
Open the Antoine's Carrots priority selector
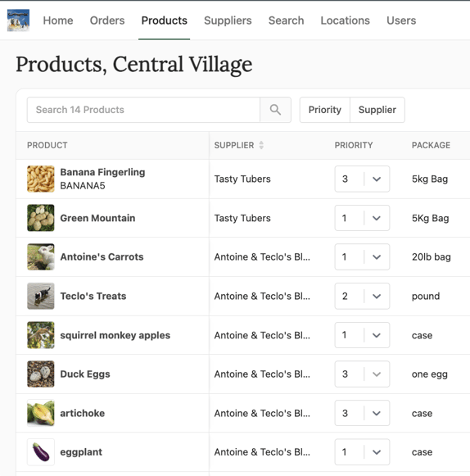pyautogui.click(x=362, y=256)
